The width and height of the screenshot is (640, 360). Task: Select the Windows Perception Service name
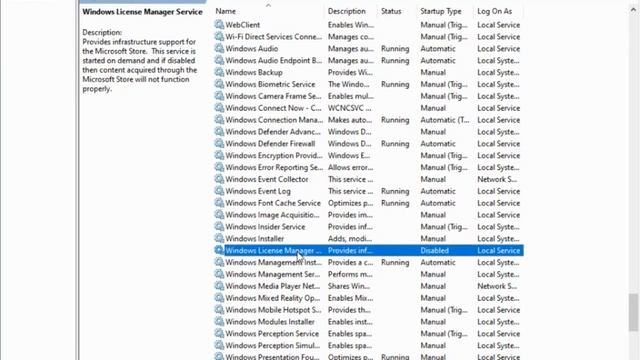click(272, 333)
